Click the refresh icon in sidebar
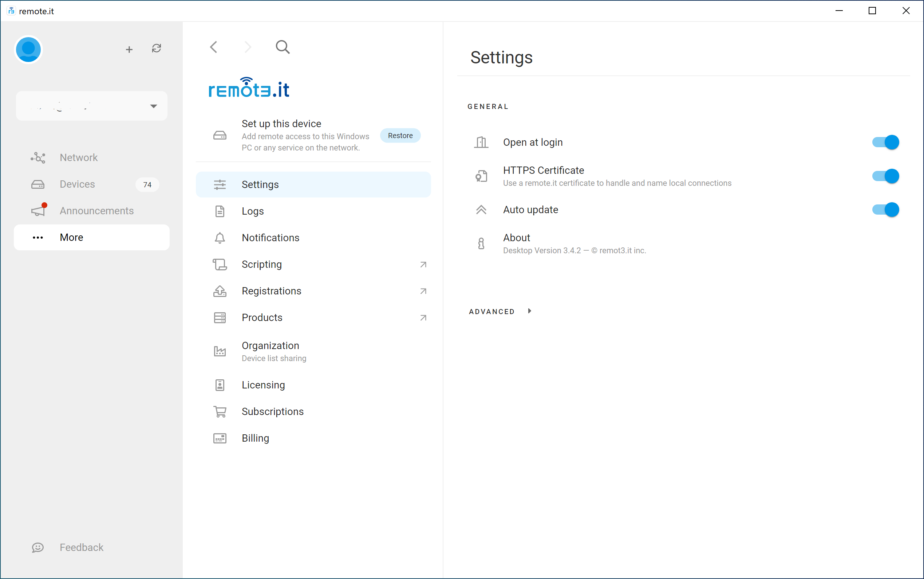Screen dimensions: 924x579 [x=157, y=48]
